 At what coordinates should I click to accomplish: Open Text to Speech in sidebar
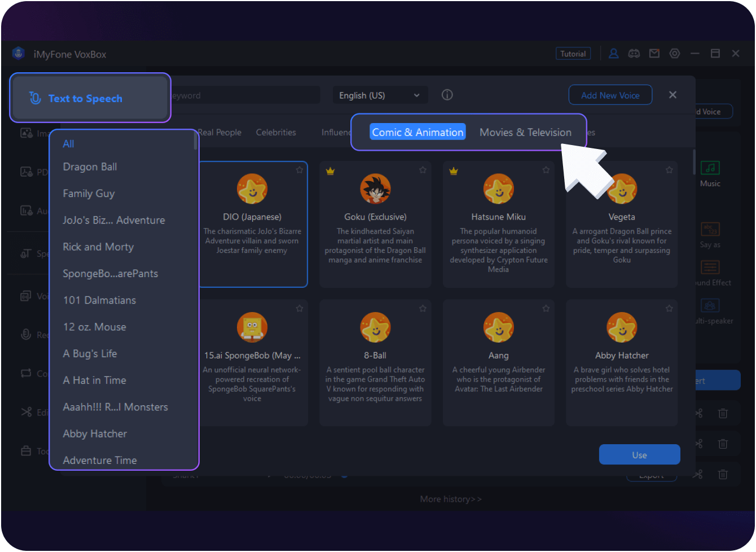point(90,98)
